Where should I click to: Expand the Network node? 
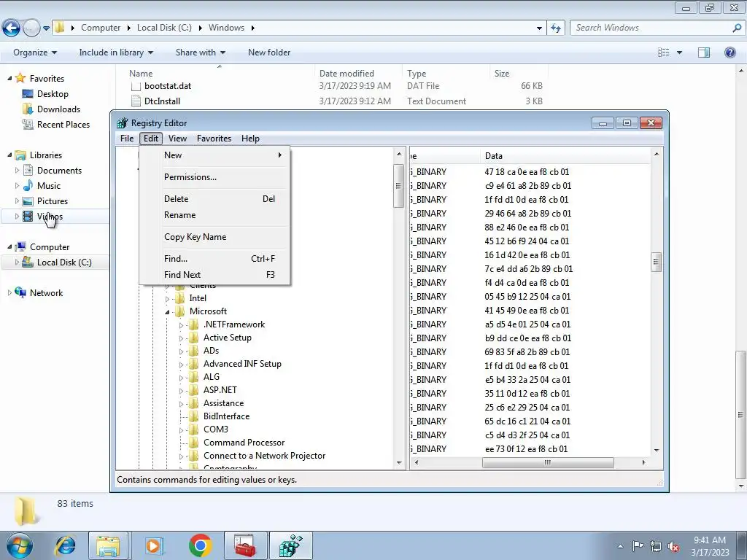click(9, 293)
